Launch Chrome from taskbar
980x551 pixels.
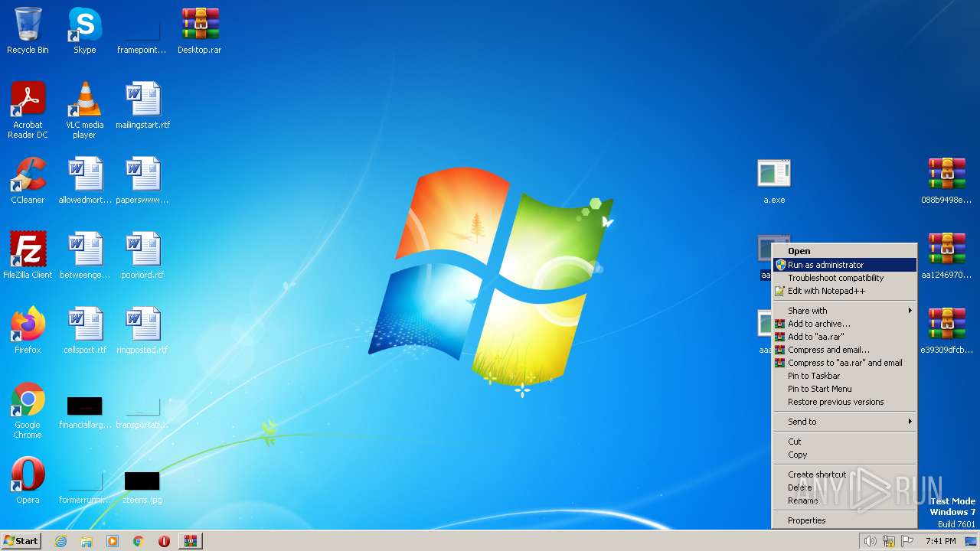pyautogui.click(x=139, y=541)
